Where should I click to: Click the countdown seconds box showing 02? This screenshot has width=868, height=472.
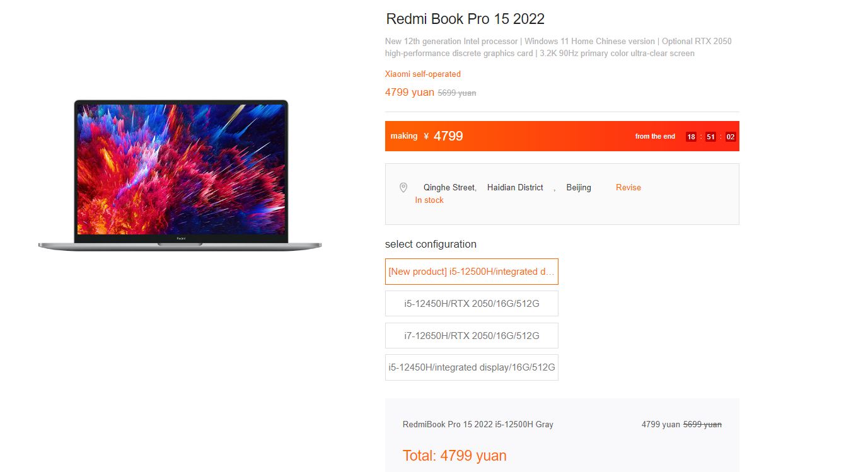[x=731, y=137]
